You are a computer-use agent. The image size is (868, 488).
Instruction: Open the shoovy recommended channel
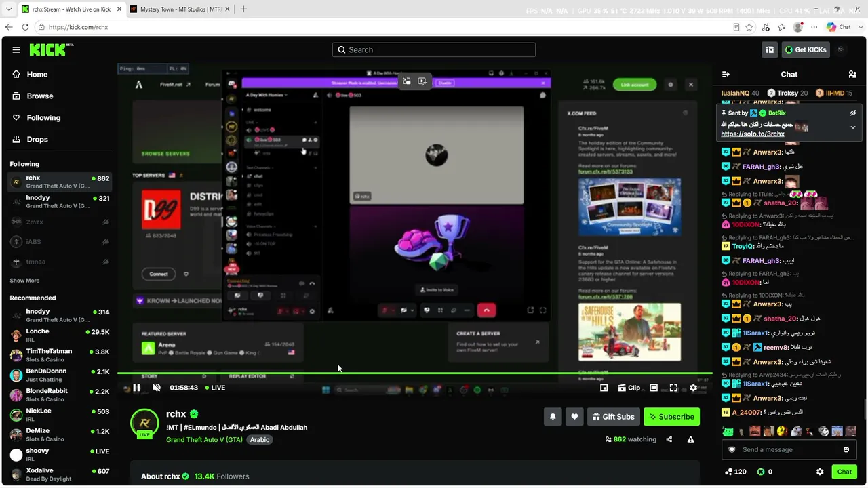pos(60,455)
